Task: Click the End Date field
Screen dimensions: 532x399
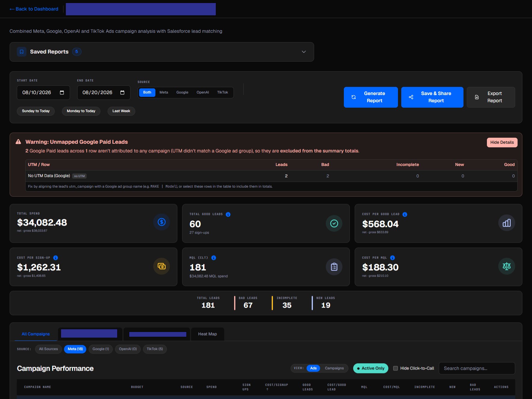Action: (104, 93)
